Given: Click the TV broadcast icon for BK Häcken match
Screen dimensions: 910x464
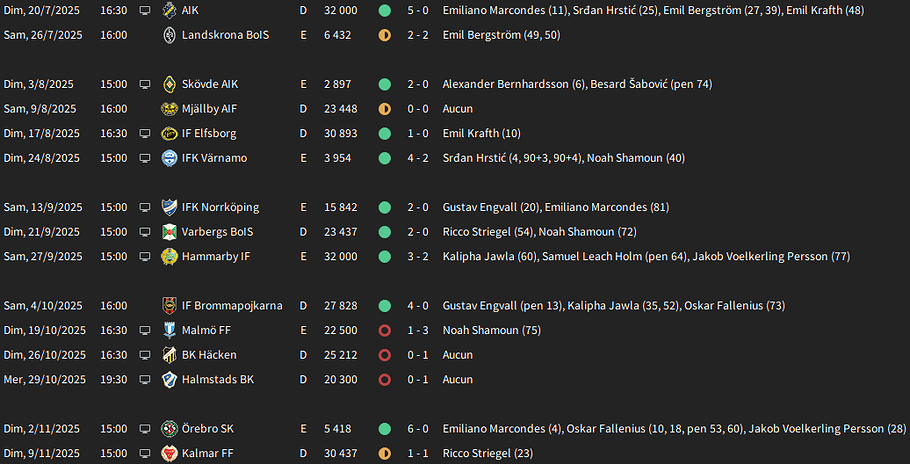Looking at the screenshot, I should click(x=145, y=355).
